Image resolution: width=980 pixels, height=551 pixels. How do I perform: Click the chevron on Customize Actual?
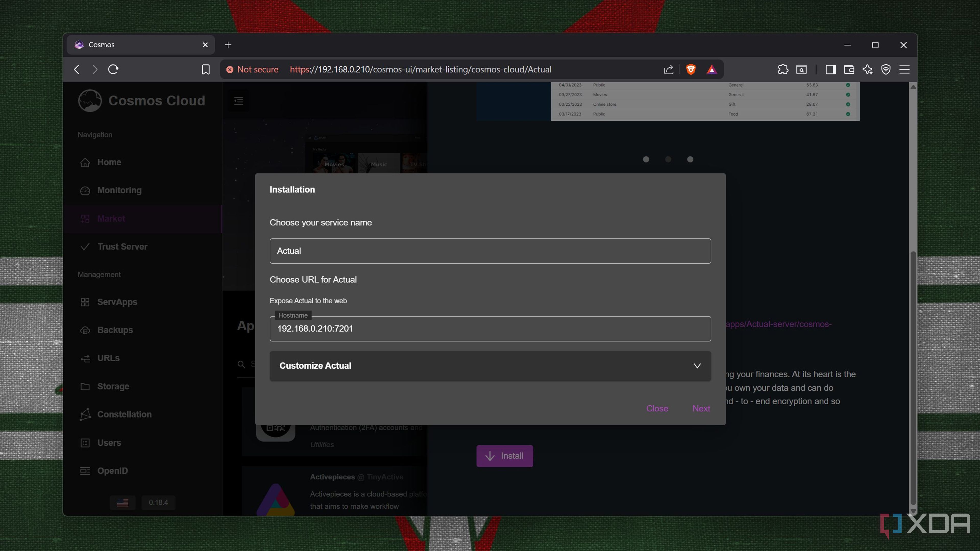tap(697, 366)
